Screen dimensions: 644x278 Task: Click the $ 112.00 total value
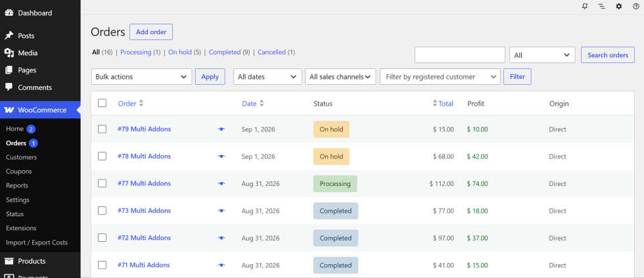click(442, 183)
